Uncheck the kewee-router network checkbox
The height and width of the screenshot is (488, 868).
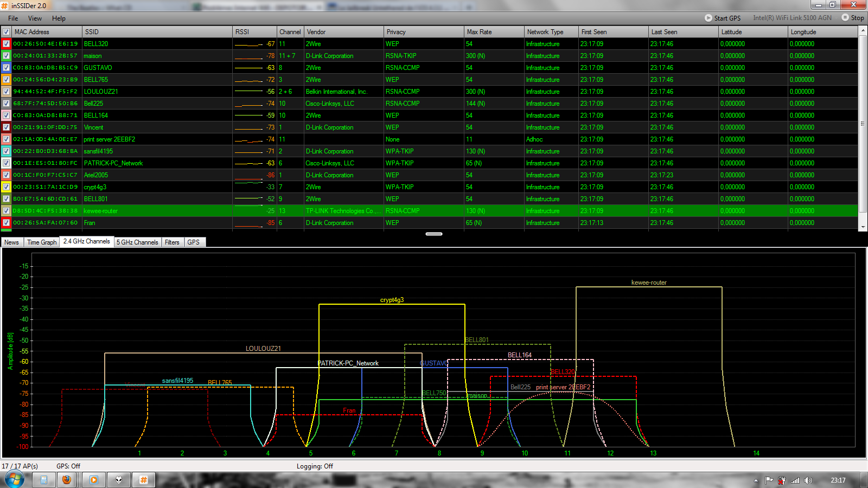pos(6,211)
